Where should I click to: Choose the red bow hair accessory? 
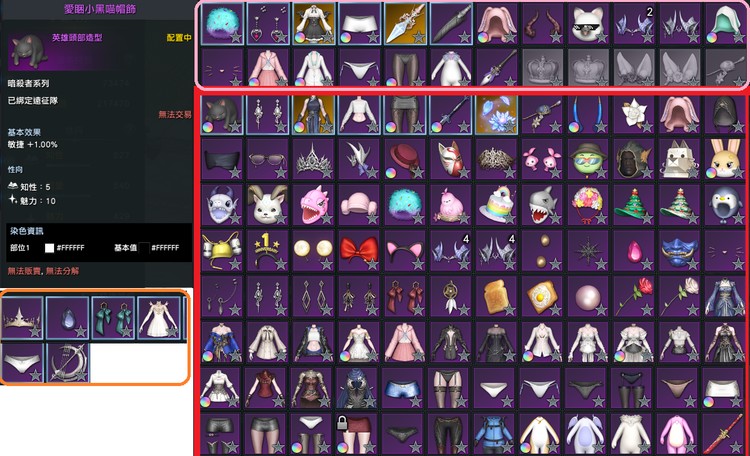359,251
